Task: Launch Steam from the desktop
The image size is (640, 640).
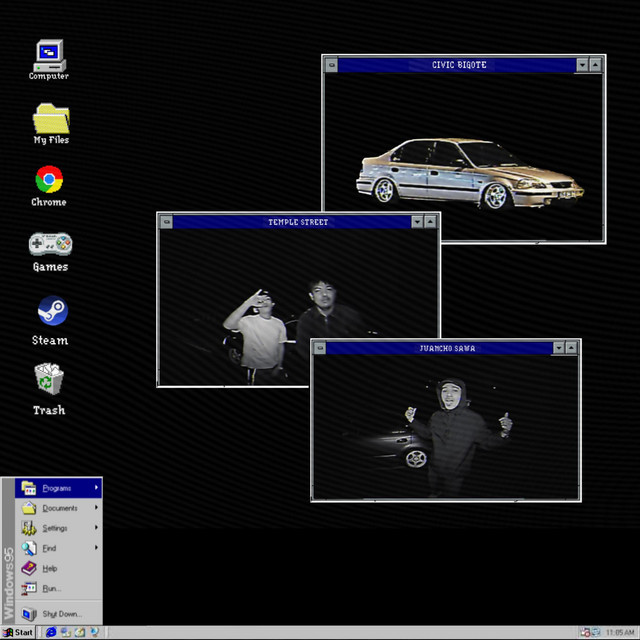Action: click(51, 312)
